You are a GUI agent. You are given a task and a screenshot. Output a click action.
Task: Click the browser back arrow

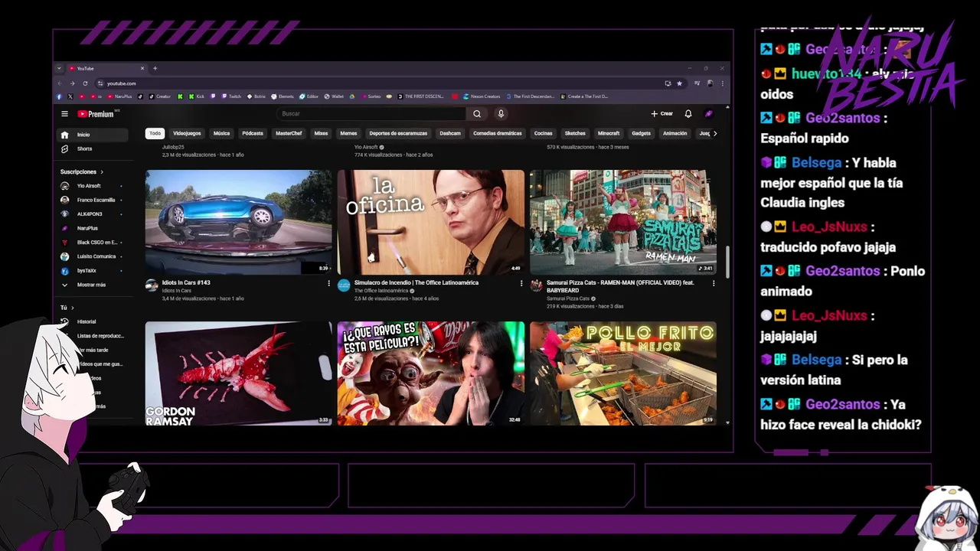click(60, 83)
